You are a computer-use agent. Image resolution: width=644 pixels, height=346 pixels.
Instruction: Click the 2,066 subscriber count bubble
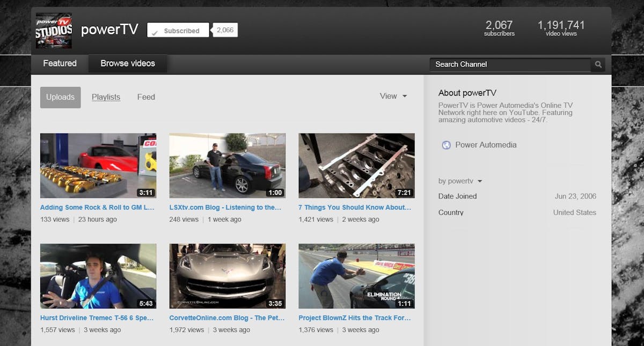[225, 30]
